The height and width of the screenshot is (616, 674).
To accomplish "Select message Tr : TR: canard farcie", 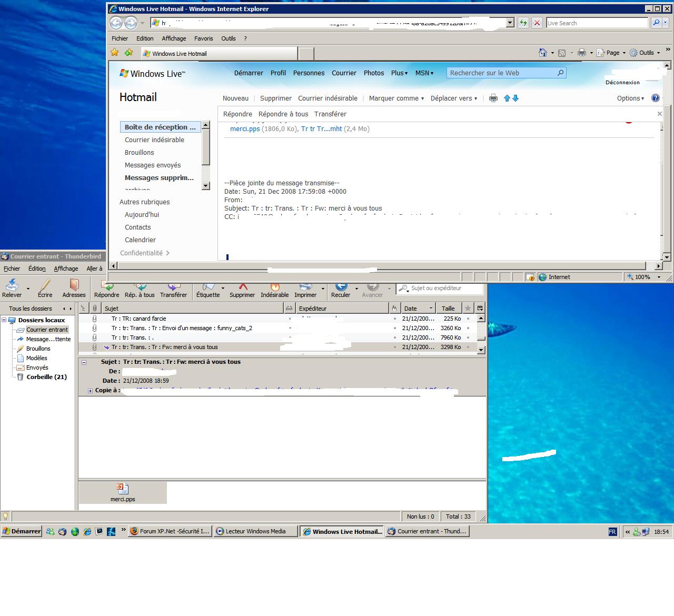I will click(x=138, y=319).
